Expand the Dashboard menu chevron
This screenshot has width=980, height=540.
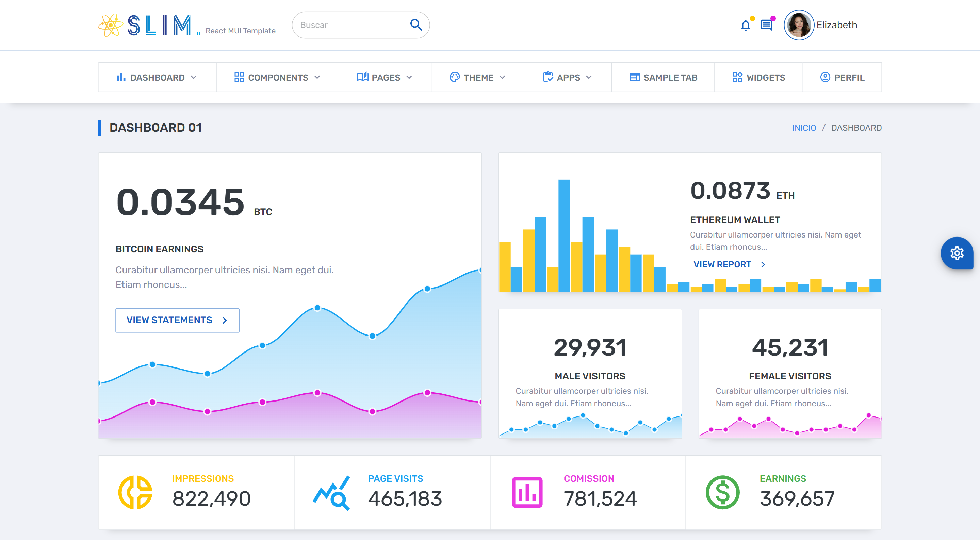click(194, 77)
